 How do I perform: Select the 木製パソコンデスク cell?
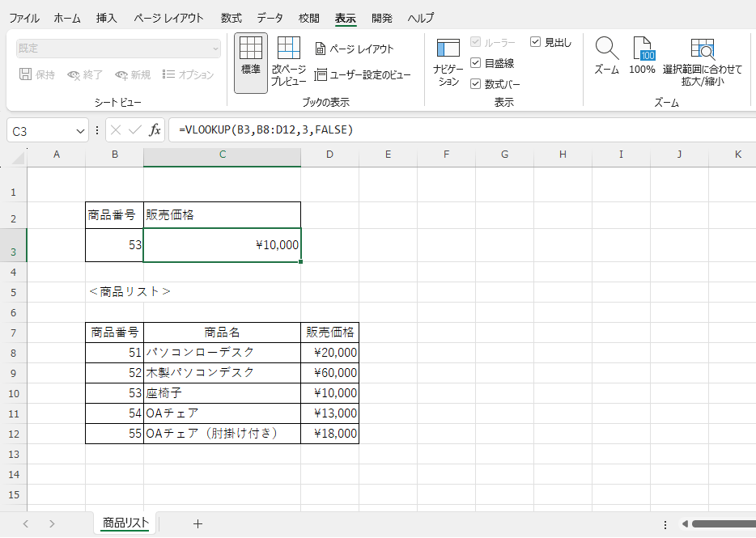(x=223, y=373)
